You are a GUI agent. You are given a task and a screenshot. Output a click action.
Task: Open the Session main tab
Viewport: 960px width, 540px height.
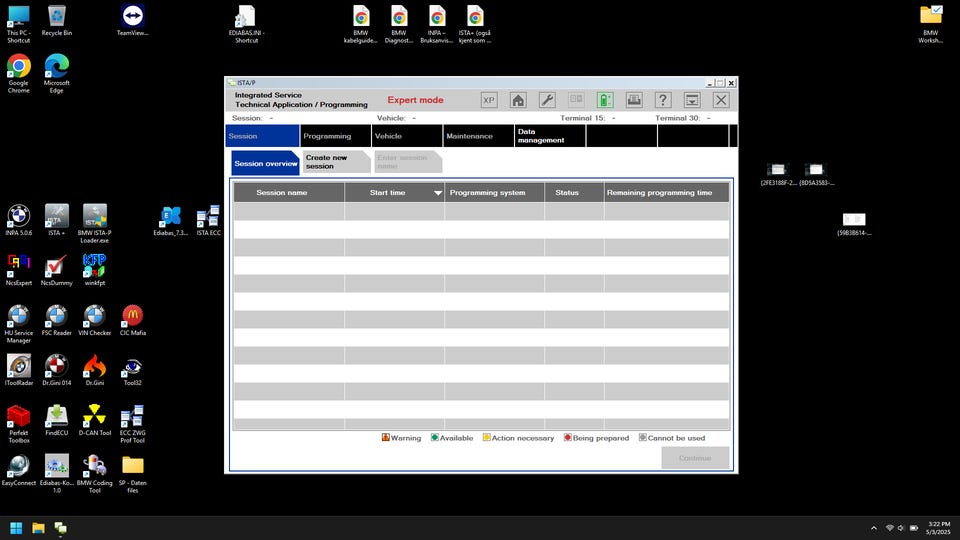[x=262, y=136]
